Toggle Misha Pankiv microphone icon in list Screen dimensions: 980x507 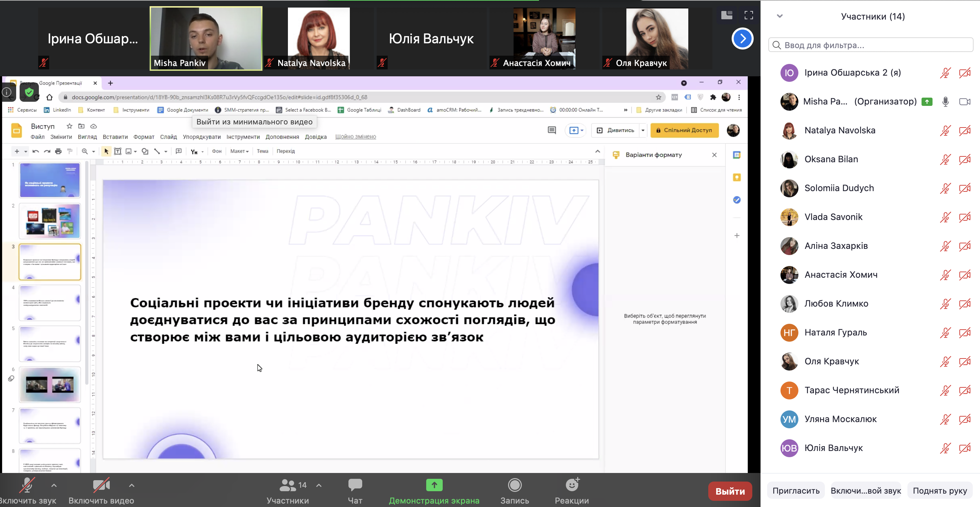(945, 101)
